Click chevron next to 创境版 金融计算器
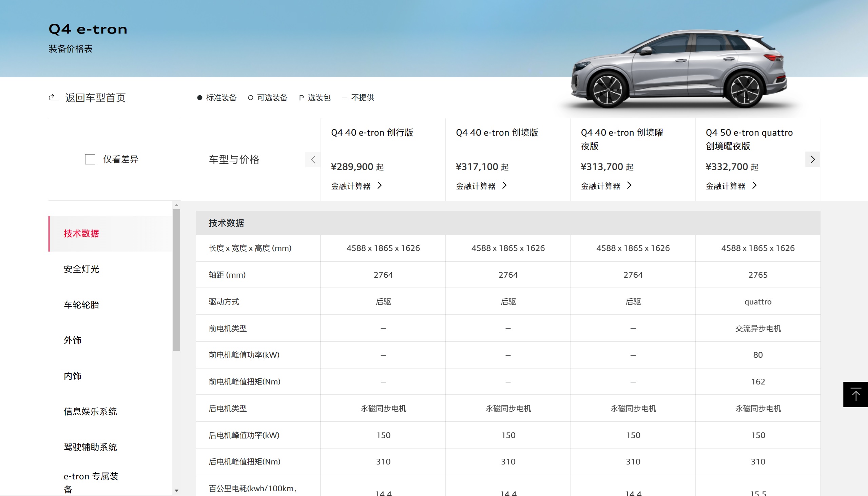Viewport: 868px width, 496px height. click(x=505, y=185)
